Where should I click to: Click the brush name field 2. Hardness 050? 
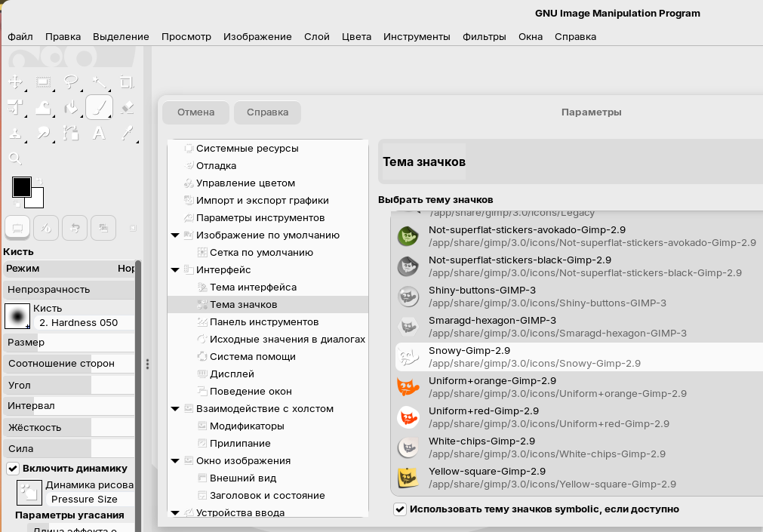pos(84,323)
